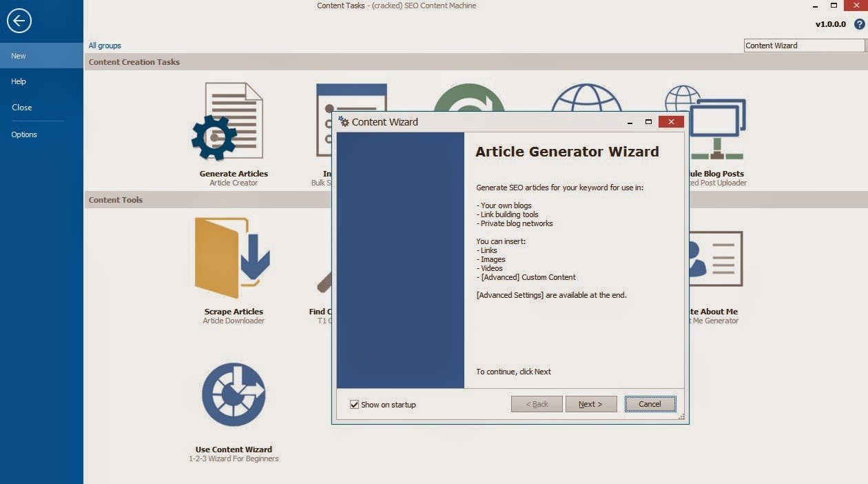Click the Content Wizard title gear icon
Screen dimensions: 868x484
344,121
